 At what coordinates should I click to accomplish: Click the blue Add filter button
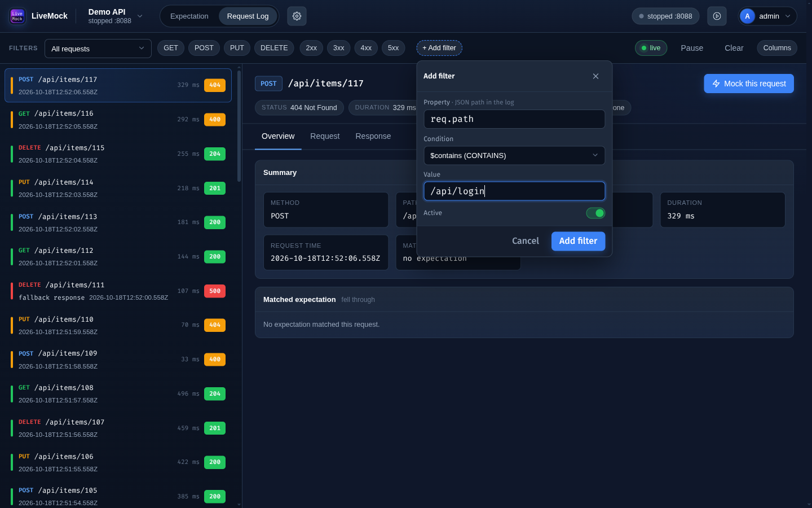point(578,241)
